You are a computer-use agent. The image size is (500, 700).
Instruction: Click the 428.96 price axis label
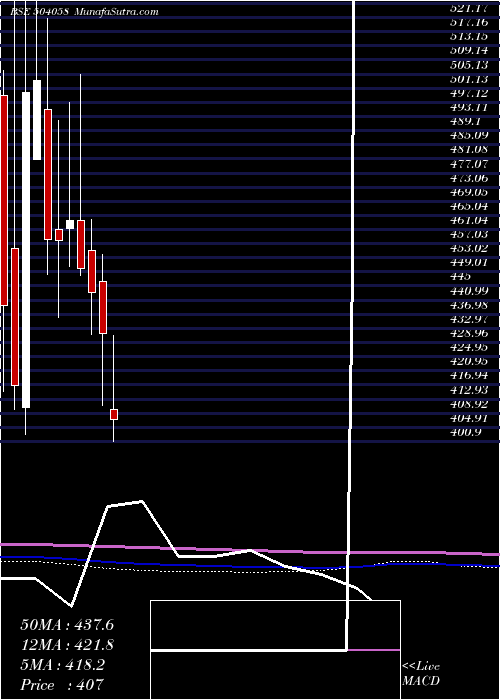click(x=470, y=334)
